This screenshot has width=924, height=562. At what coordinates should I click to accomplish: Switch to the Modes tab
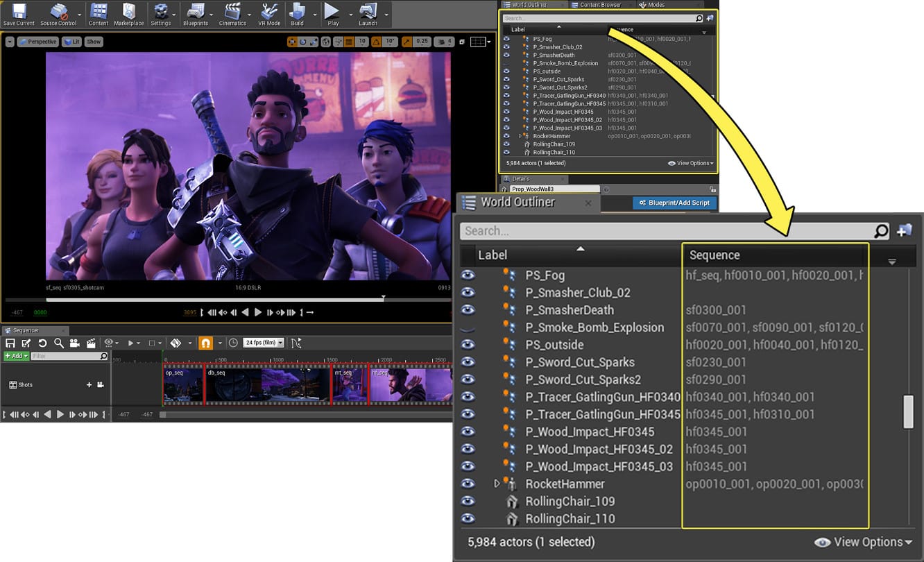point(656,5)
